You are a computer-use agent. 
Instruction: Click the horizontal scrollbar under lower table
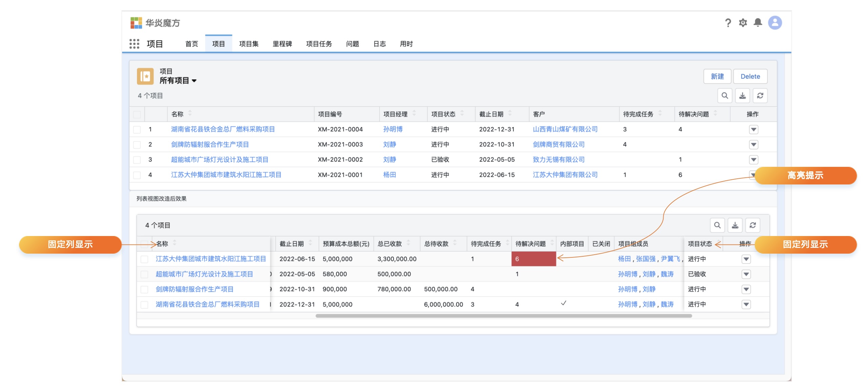504,316
